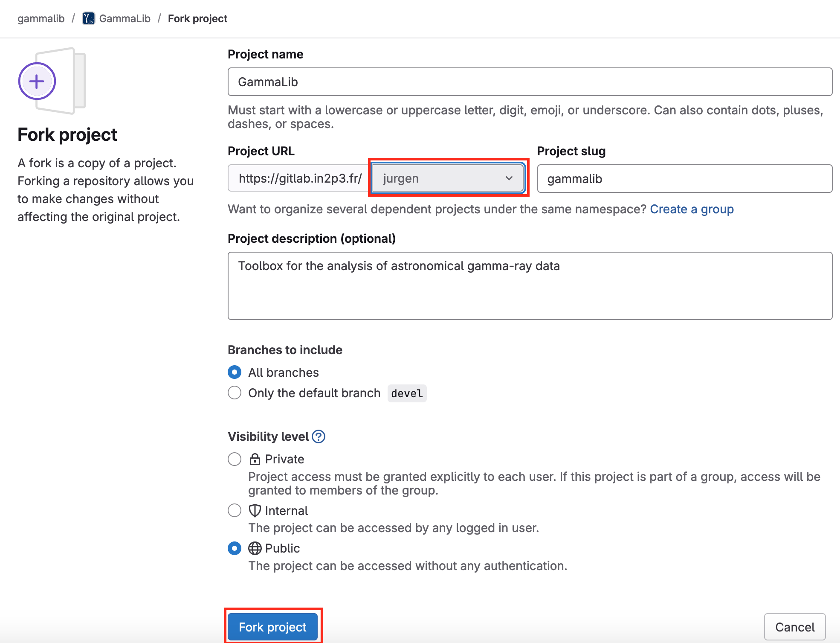The width and height of the screenshot is (840, 643).
Task: Click the shield icon next to Internal
Action: [x=255, y=511]
